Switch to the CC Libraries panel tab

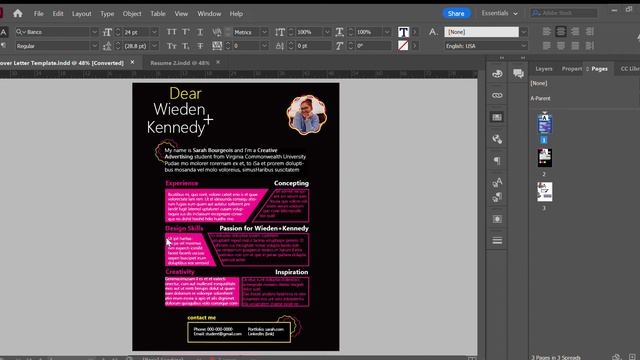pyautogui.click(x=629, y=69)
